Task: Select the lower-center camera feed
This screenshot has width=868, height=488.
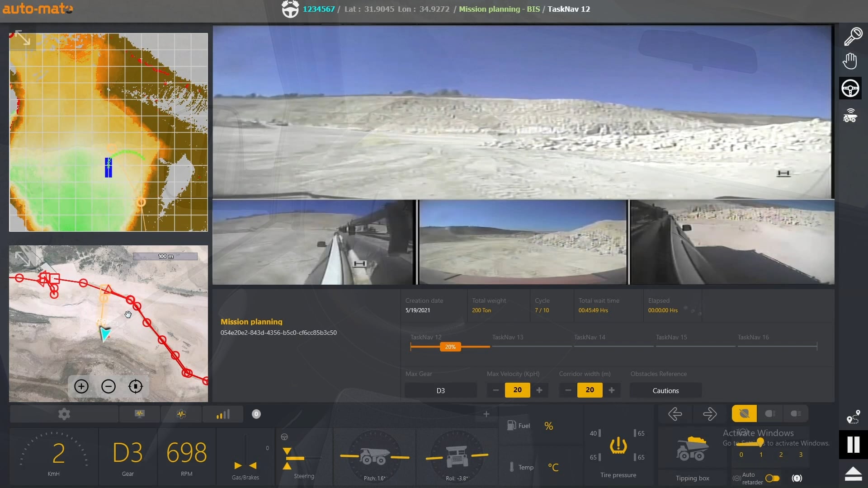Action: coord(523,242)
